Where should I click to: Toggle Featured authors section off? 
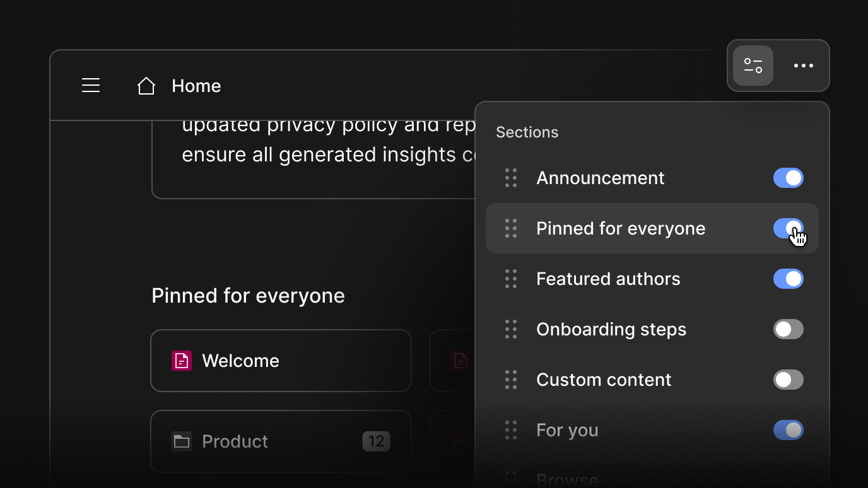(x=789, y=279)
